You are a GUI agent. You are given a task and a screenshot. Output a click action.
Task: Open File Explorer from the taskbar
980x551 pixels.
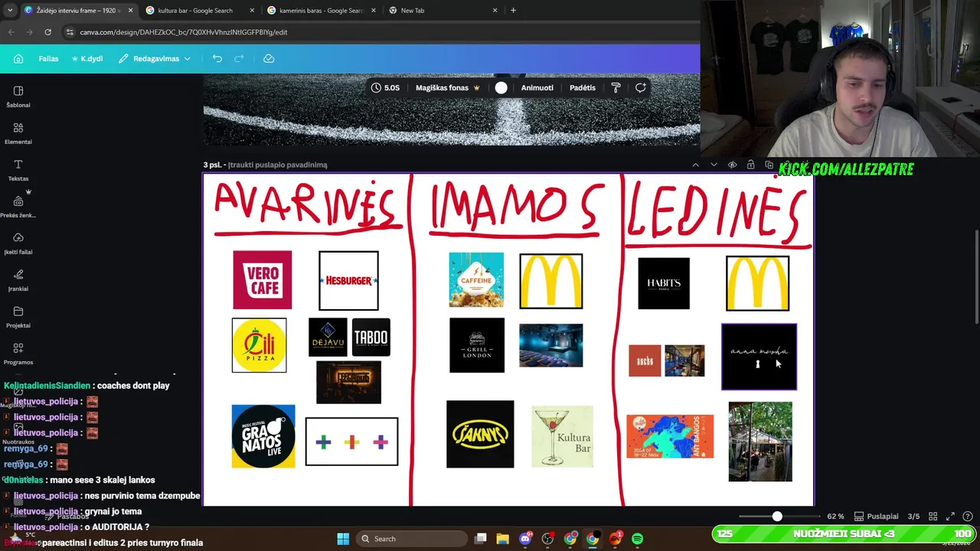tap(502, 539)
